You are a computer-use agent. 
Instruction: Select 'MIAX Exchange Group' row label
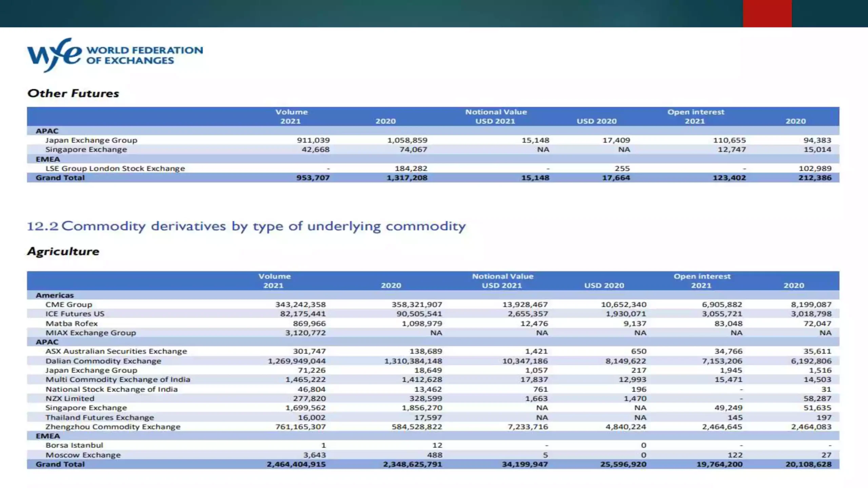coord(91,333)
